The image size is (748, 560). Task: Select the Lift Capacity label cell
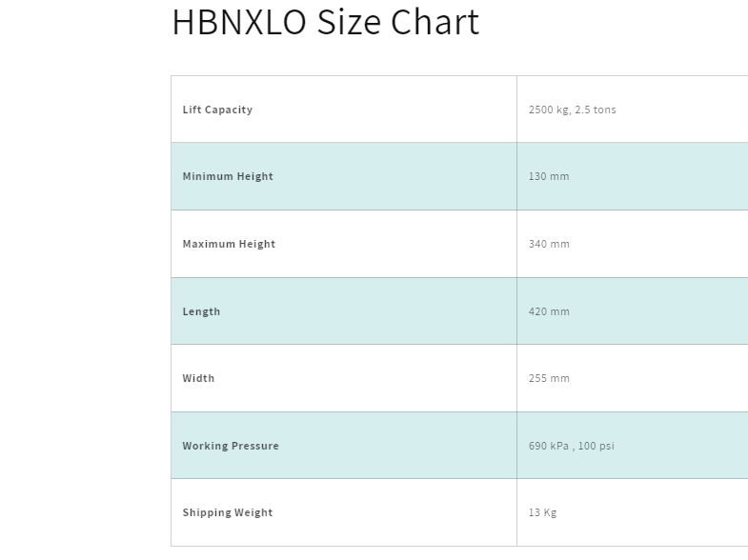tap(344, 110)
